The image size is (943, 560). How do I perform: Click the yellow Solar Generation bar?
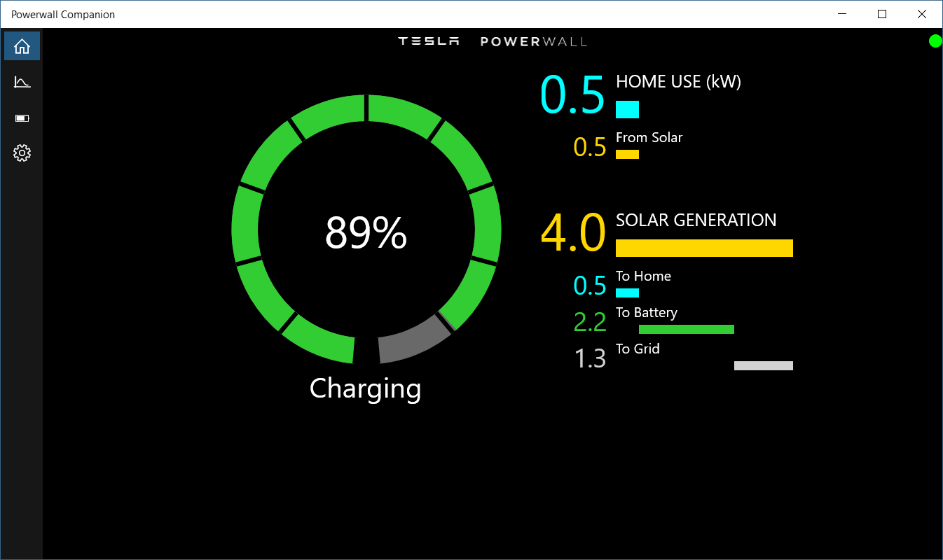(x=704, y=248)
